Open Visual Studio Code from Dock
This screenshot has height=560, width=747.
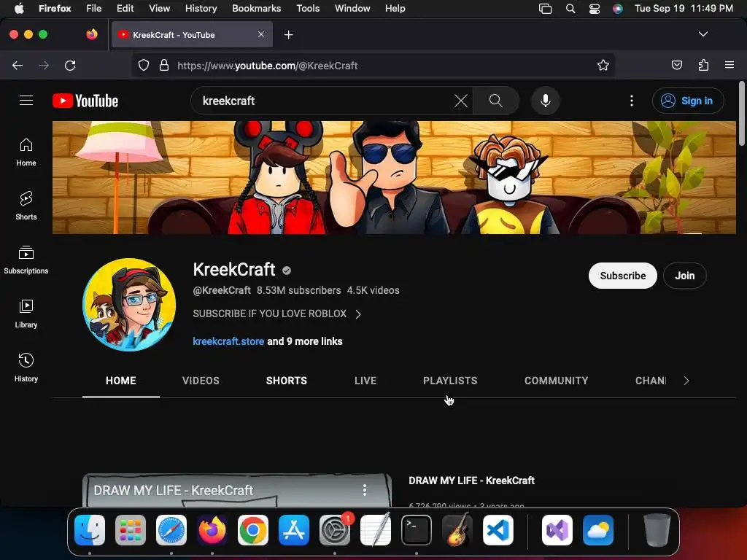498,530
